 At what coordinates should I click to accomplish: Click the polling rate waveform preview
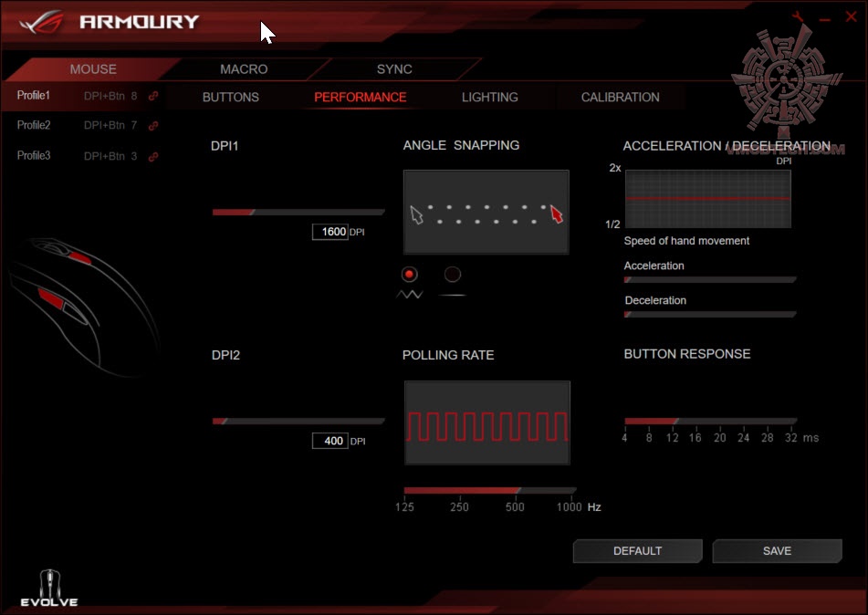[x=487, y=422]
